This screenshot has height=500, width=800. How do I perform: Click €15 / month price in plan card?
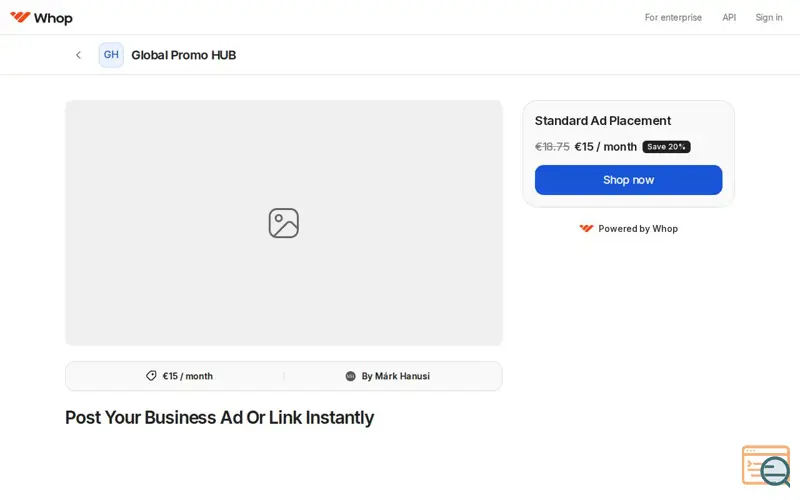(606, 147)
